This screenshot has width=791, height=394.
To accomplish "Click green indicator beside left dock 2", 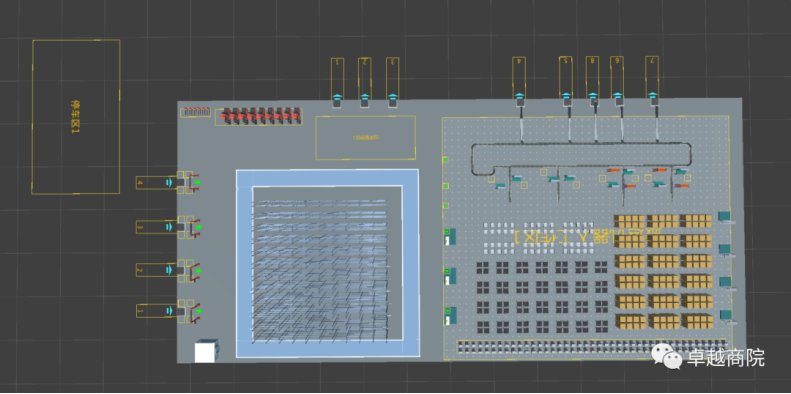I will click(198, 271).
